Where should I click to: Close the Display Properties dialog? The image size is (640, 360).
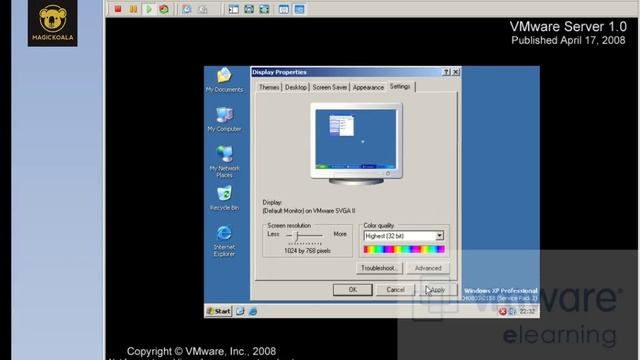(x=456, y=72)
